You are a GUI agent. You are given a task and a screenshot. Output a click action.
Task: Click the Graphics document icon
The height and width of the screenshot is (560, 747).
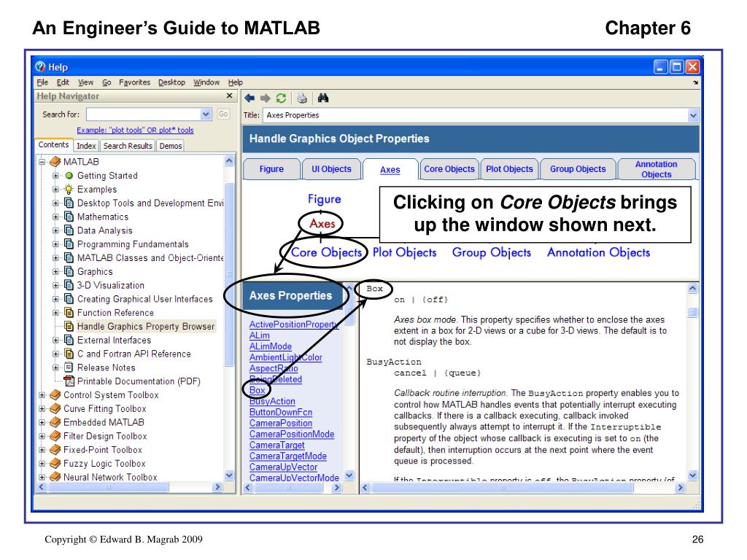click(69, 271)
